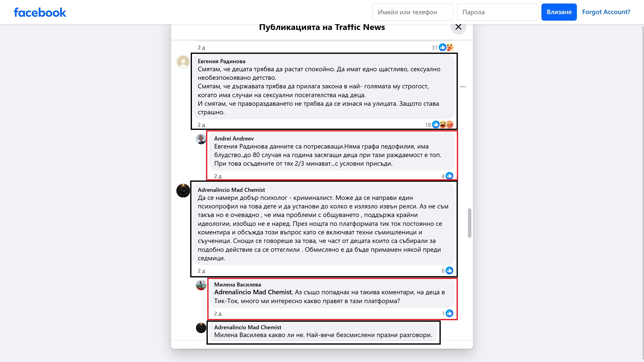Open the author name on the Да се намери comment

[231, 190]
